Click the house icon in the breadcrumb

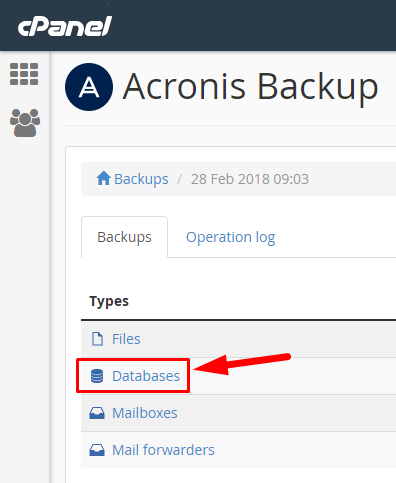(x=103, y=178)
